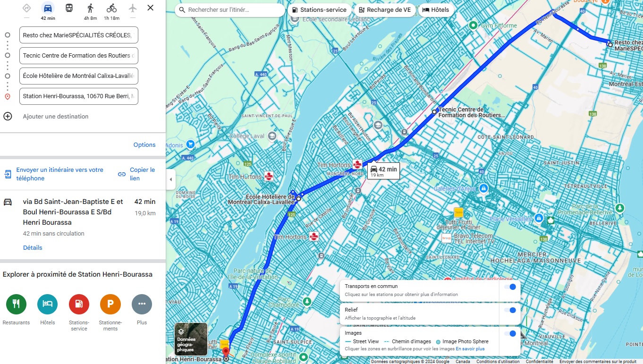This screenshot has width=643, height=364.
Task: Click Parc Champdoré park marker
Action: pyautogui.click(x=307, y=301)
